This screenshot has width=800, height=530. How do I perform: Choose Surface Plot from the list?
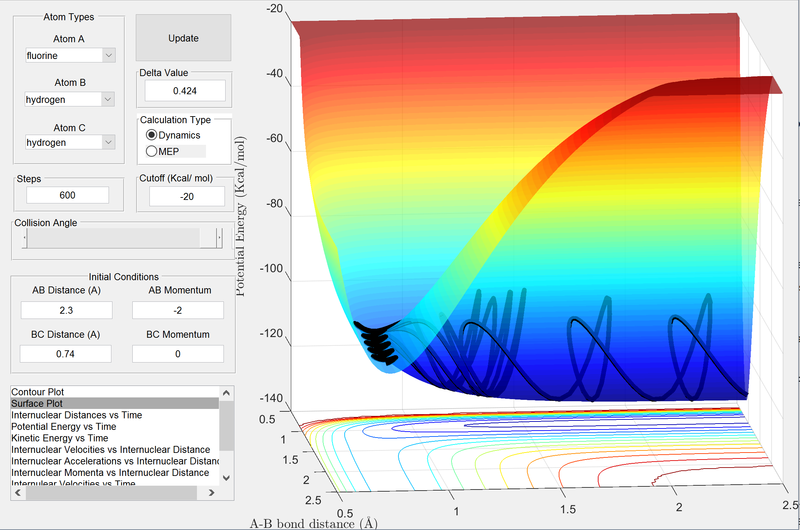pyautogui.click(x=40, y=403)
